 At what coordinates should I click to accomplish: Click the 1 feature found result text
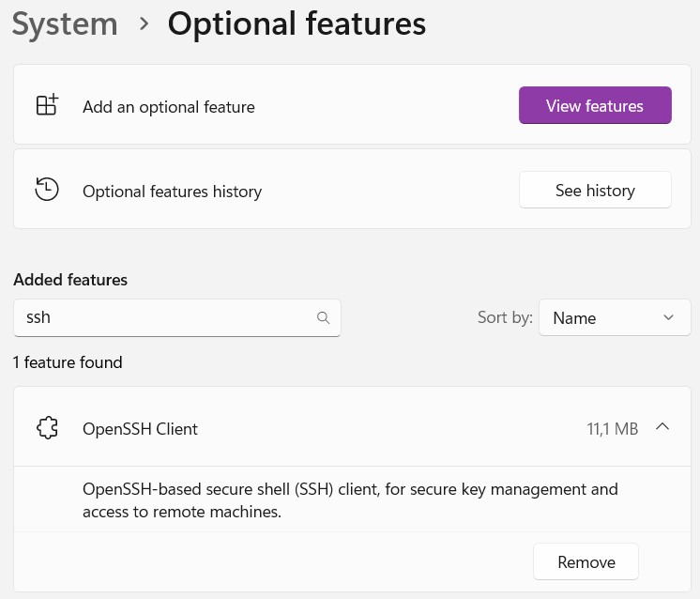click(x=68, y=362)
